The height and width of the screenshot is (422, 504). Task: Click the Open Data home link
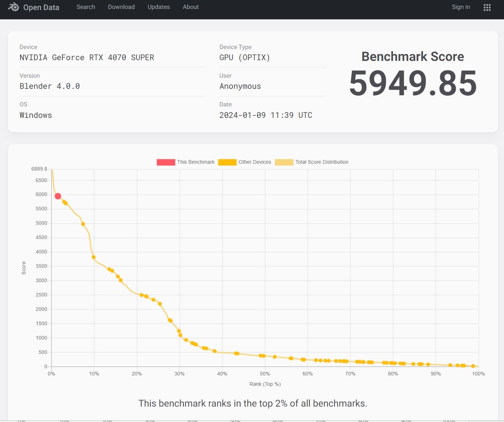point(41,7)
